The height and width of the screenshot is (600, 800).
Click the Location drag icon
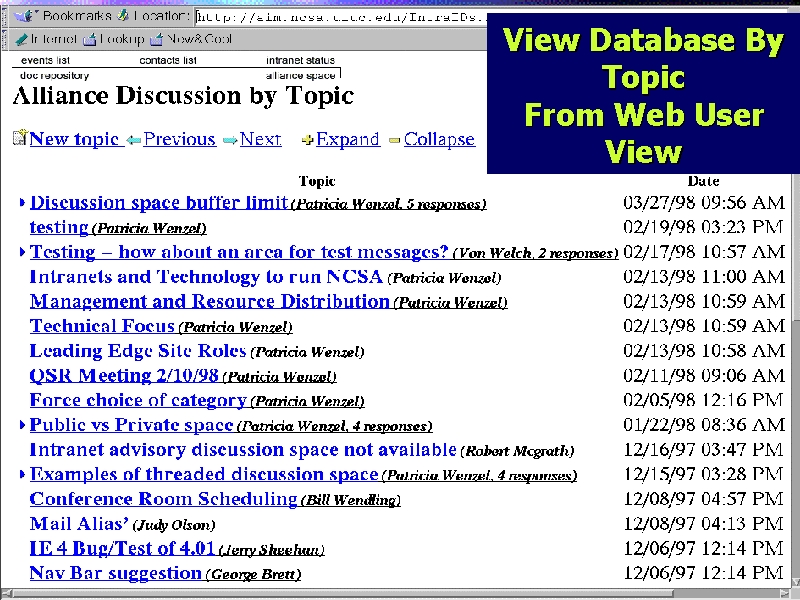tap(123, 16)
